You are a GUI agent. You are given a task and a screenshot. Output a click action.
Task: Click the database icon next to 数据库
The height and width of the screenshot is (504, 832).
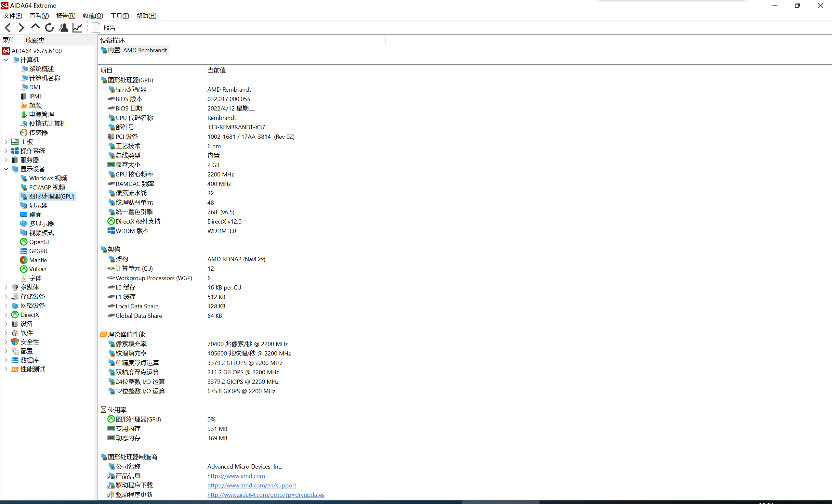click(15, 360)
